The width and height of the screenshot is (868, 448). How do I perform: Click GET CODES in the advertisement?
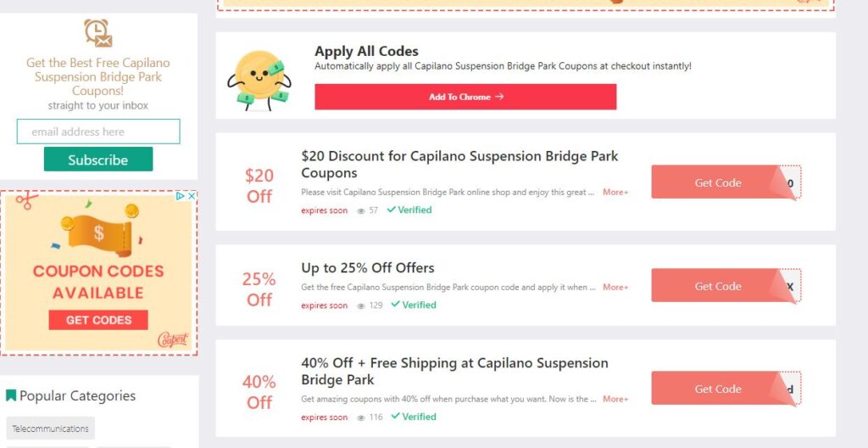tap(98, 320)
